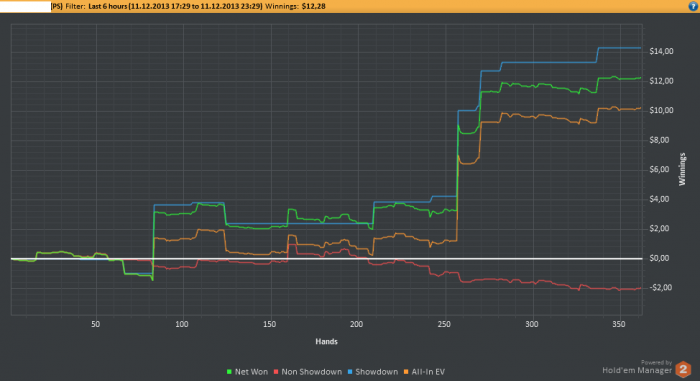
Task: Click the $10,00 axis label
Action: pos(662,110)
